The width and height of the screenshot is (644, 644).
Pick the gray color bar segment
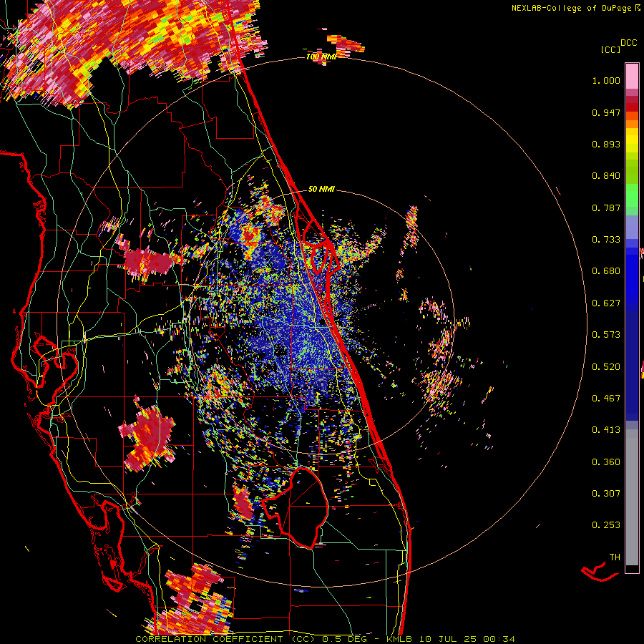(632, 497)
